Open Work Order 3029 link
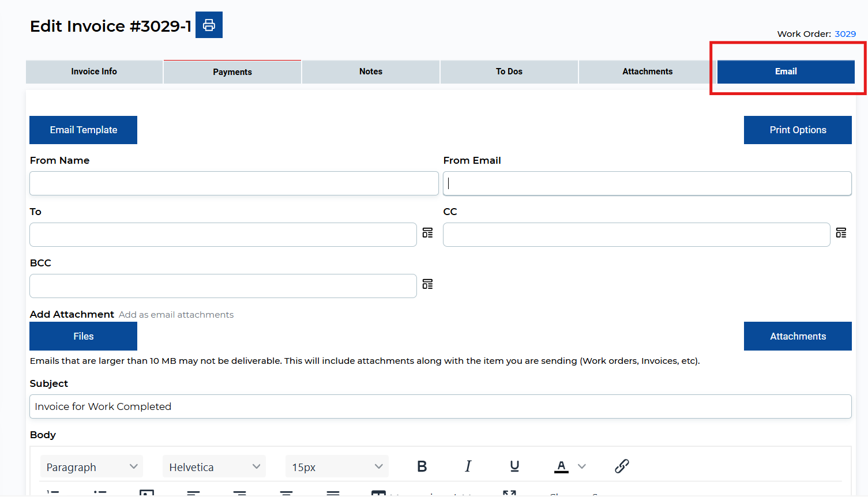 tap(845, 34)
